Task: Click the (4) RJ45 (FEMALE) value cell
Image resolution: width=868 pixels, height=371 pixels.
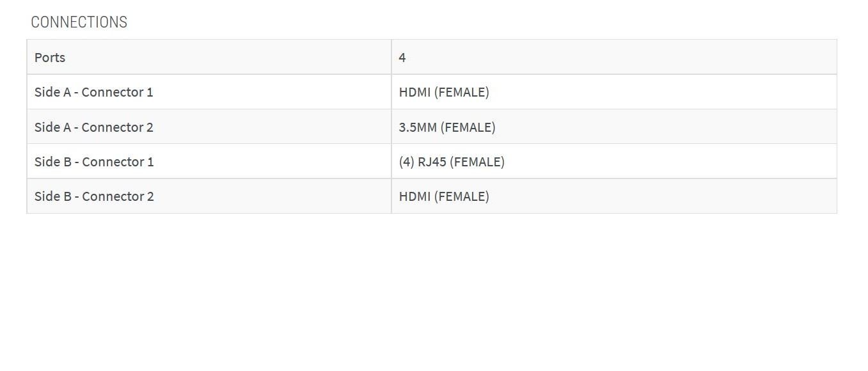Action: click(x=452, y=162)
